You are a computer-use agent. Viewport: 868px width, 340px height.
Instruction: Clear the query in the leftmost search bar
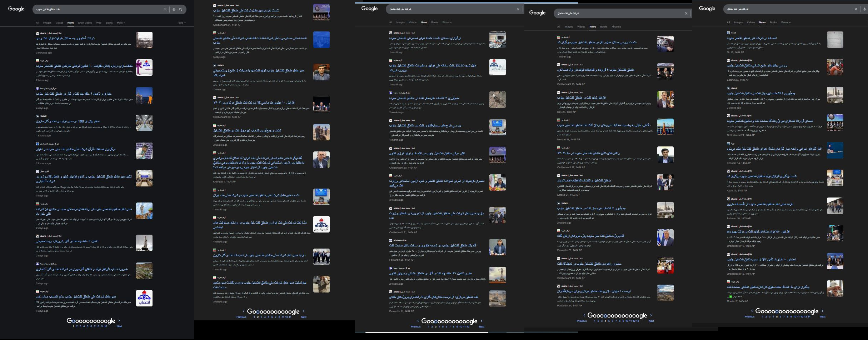pos(165,10)
